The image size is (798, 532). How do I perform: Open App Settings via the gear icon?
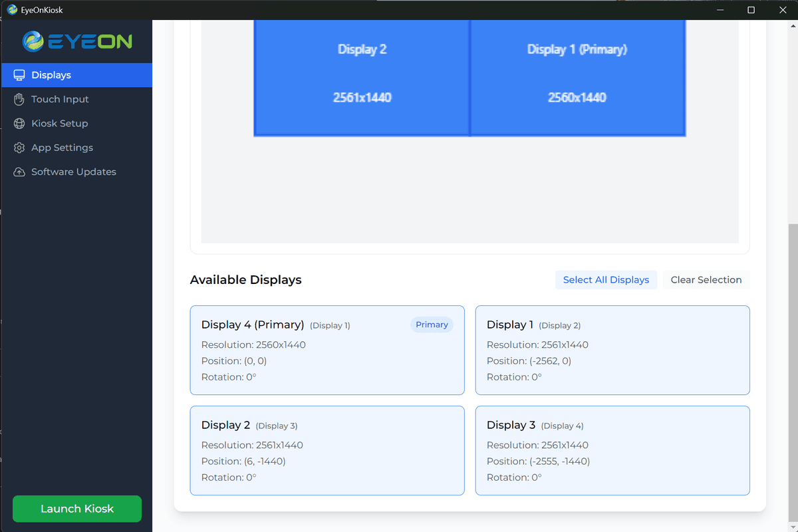(18, 147)
